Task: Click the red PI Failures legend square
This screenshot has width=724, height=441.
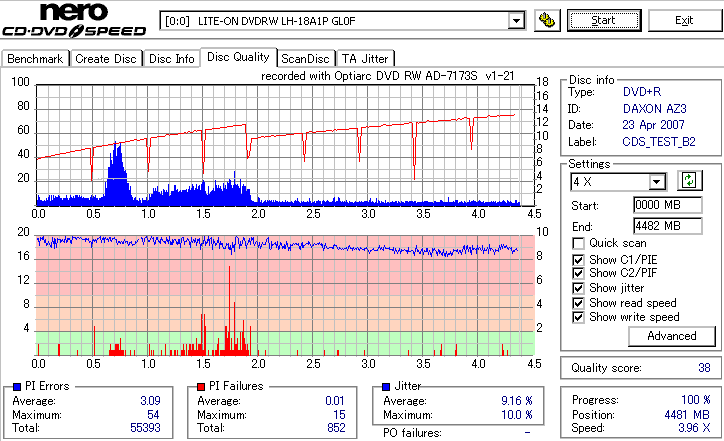Action: click(201, 387)
